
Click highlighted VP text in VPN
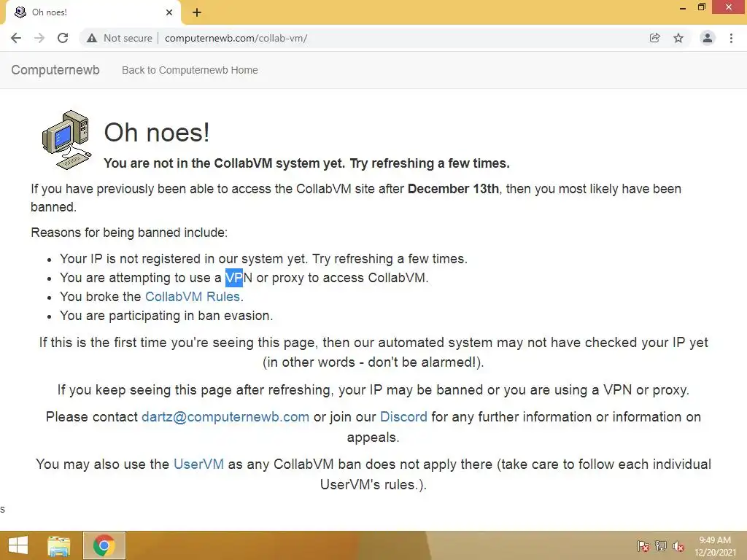(x=234, y=278)
